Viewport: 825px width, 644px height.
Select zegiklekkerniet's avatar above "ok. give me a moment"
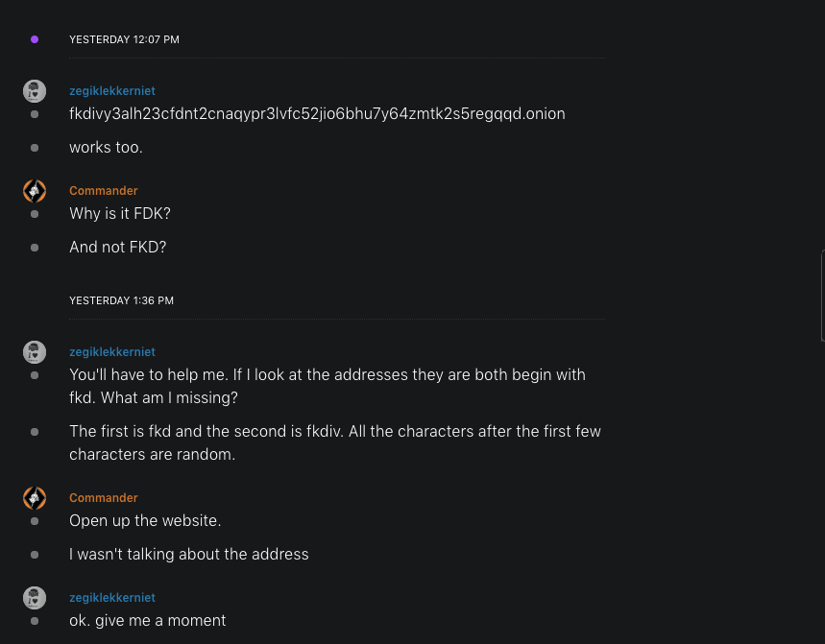[x=35, y=598]
